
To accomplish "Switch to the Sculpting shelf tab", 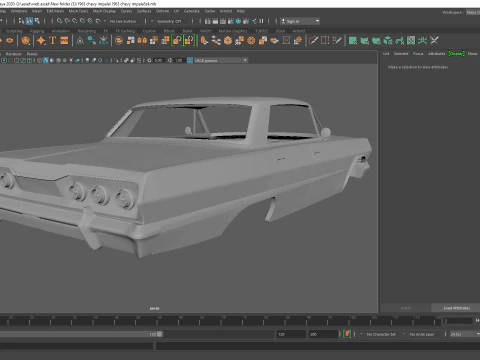I will [x=14, y=31].
